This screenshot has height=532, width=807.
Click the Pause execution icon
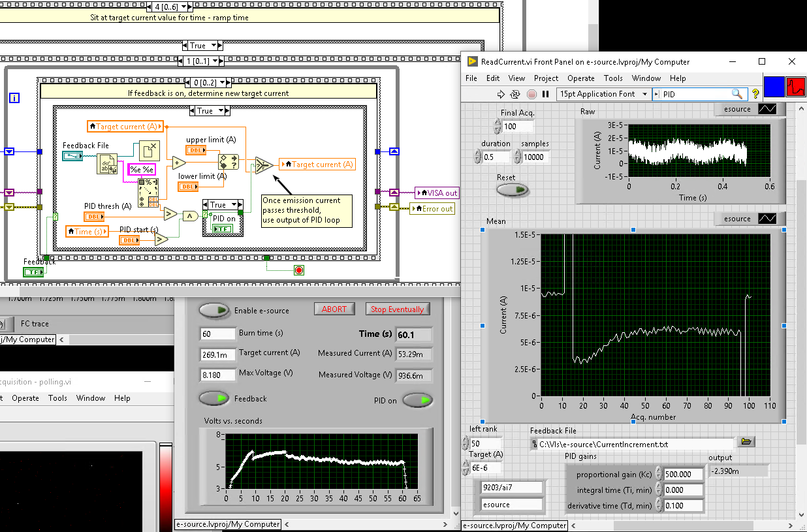point(546,94)
